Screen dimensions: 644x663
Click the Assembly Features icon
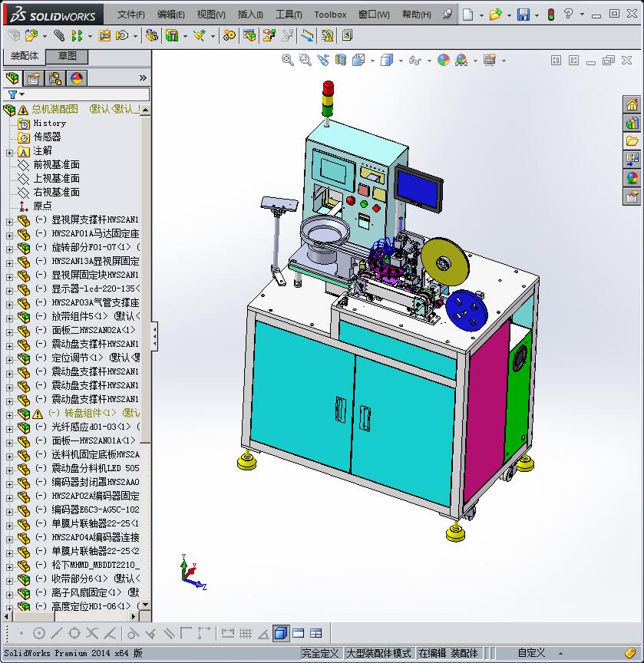click(172, 35)
